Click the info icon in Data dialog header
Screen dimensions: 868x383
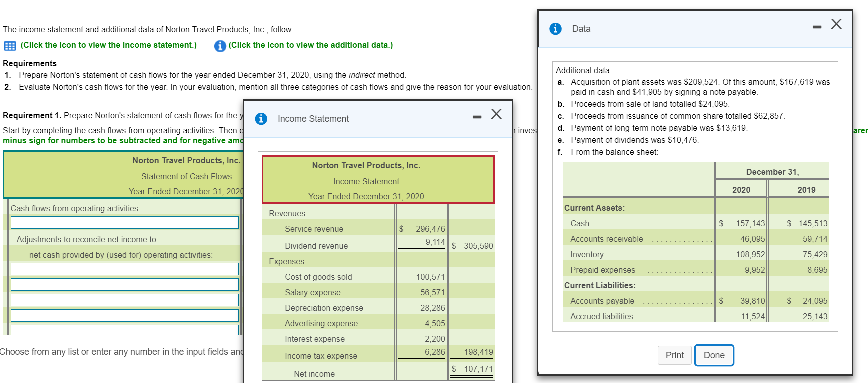pos(555,29)
